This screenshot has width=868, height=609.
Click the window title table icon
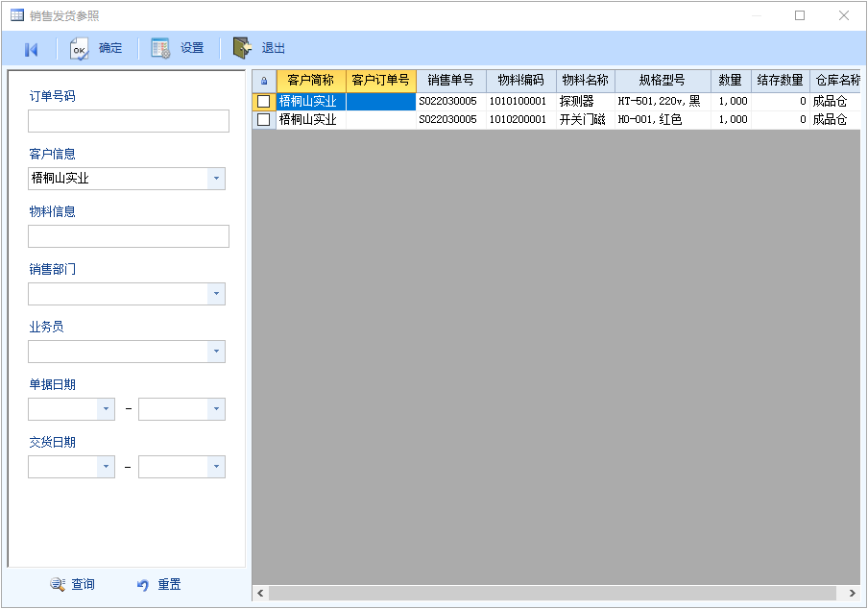pyautogui.click(x=17, y=15)
